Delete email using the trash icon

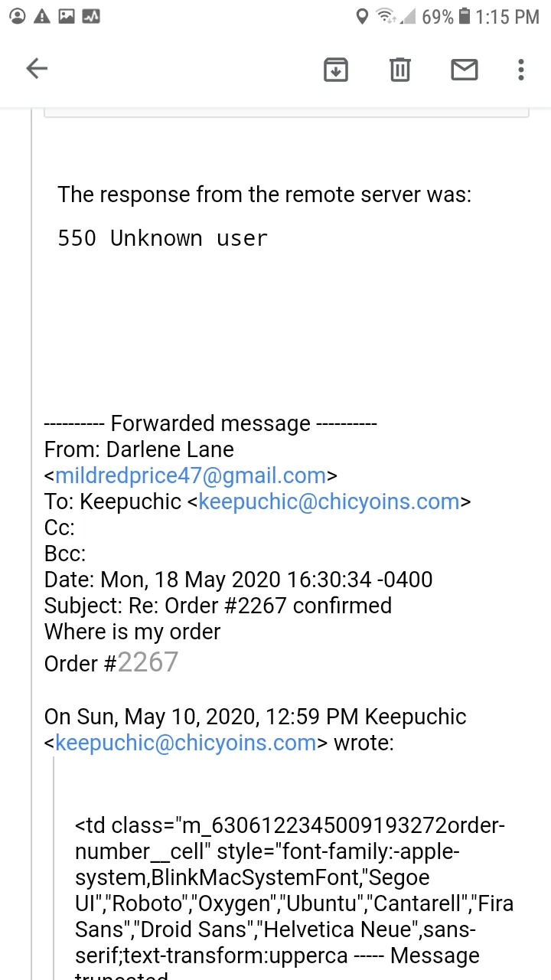pyautogui.click(x=399, y=70)
